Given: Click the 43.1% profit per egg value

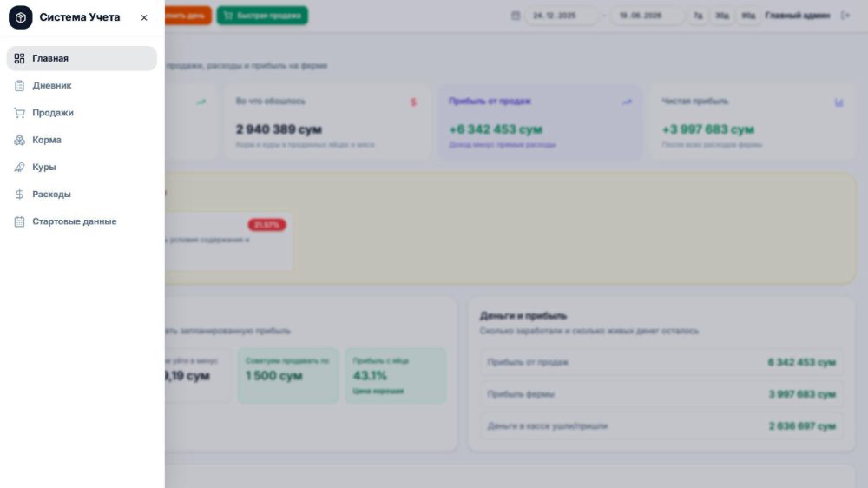Looking at the screenshot, I should point(371,376).
